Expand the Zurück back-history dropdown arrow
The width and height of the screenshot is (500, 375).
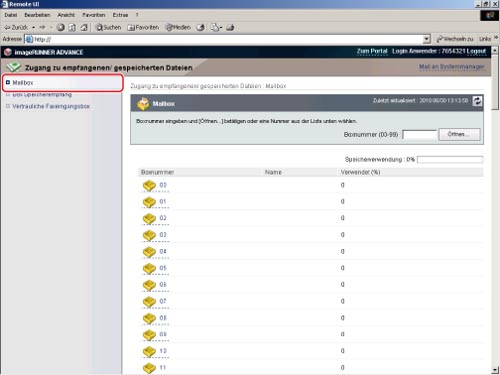tap(34, 27)
